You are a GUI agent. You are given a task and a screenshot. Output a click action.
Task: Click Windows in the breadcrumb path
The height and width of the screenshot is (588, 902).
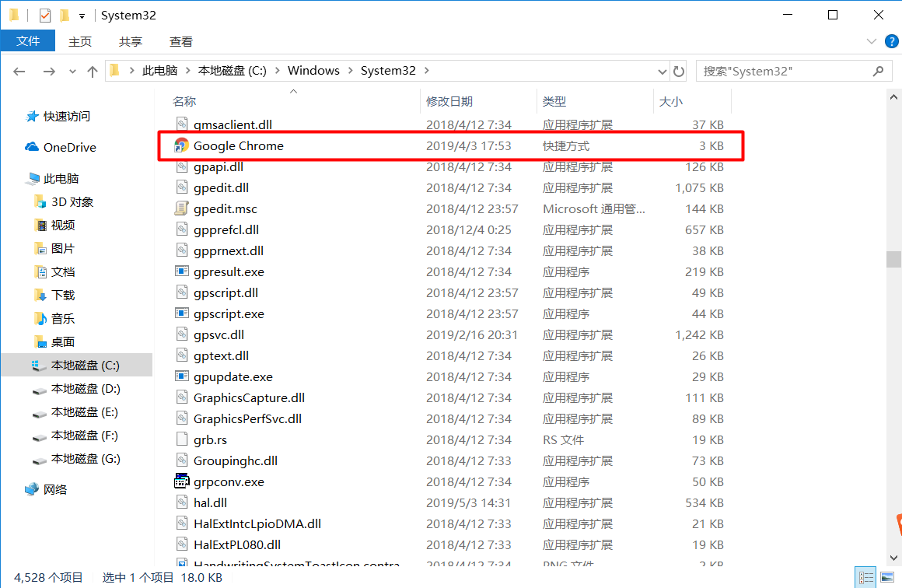pyautogui.click(x=313, y=70)
